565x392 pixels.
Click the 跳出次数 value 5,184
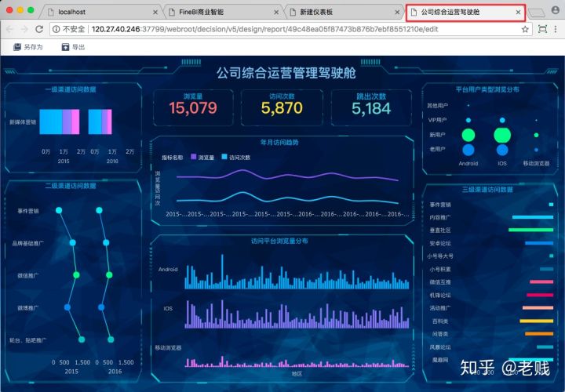[x=371, y=108]
